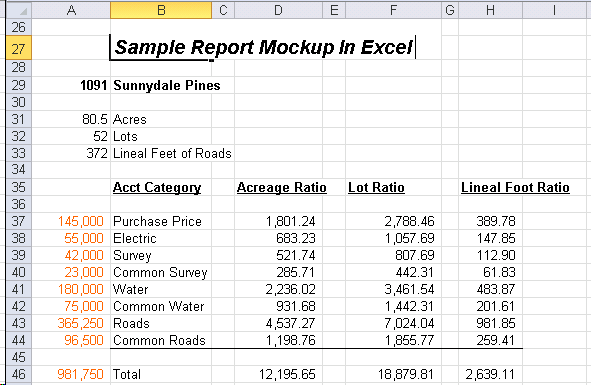The width and height of the screenshot is (591, 385).
Task: Select column E header
Action: point(334,10)
